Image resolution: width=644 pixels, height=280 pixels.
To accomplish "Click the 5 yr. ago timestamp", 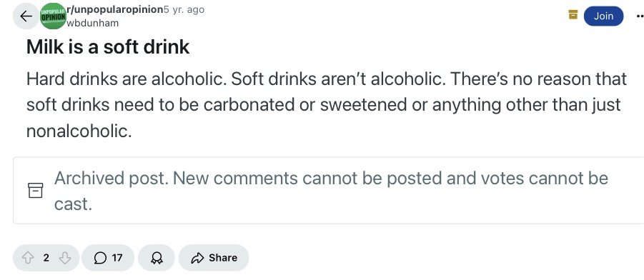I will [184, 10].
